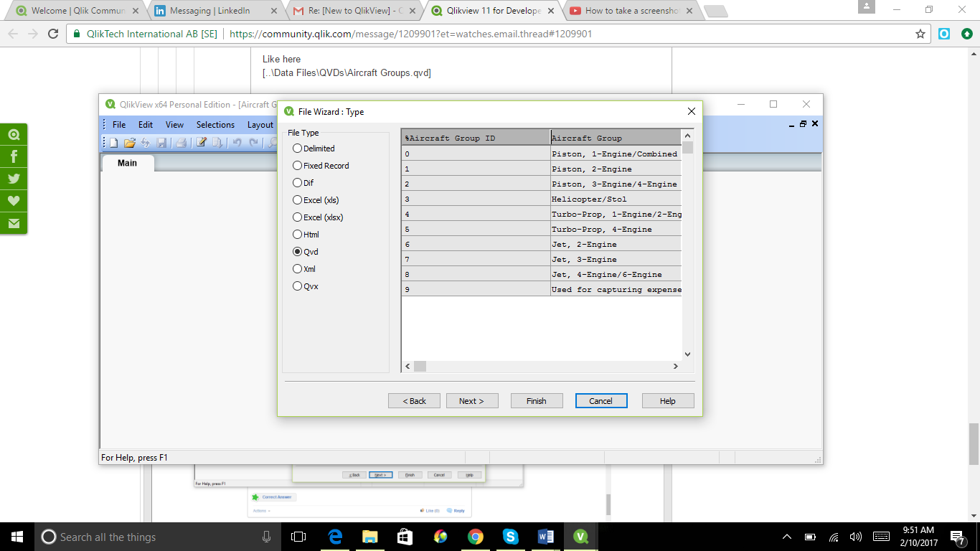Click Next in the File Wizard
The image size is (980, 551).
coord(471,401)
